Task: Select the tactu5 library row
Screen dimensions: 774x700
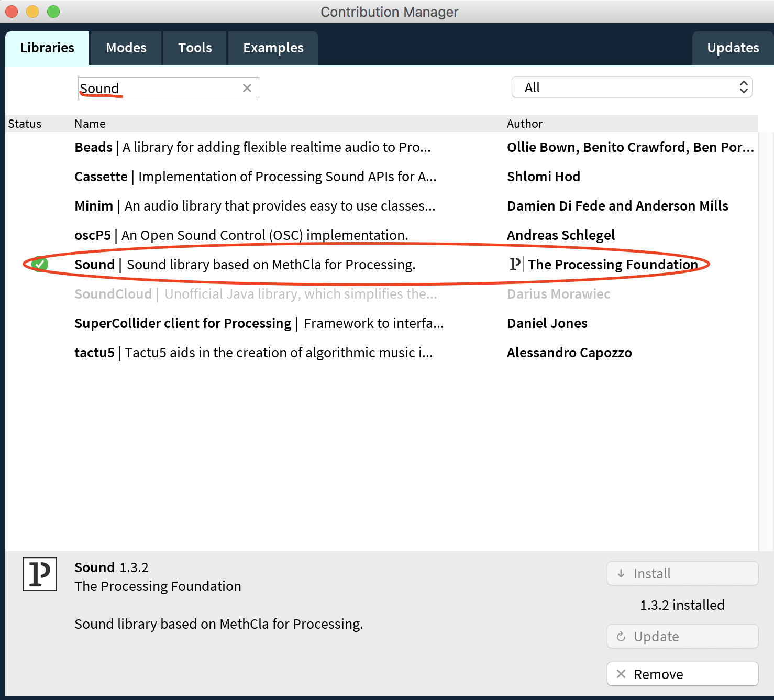Action: (382, 353)
